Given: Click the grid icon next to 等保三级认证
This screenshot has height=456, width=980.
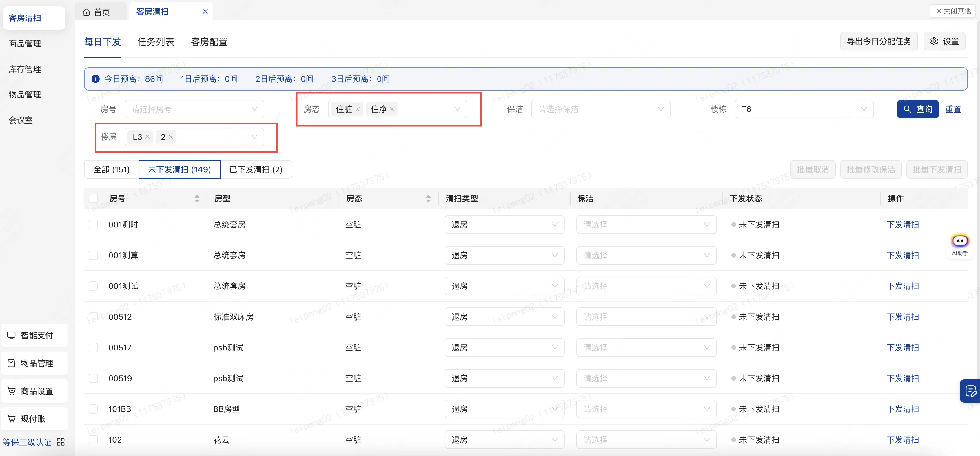Looking at the screenshot, I should click(x=61, y=442).
